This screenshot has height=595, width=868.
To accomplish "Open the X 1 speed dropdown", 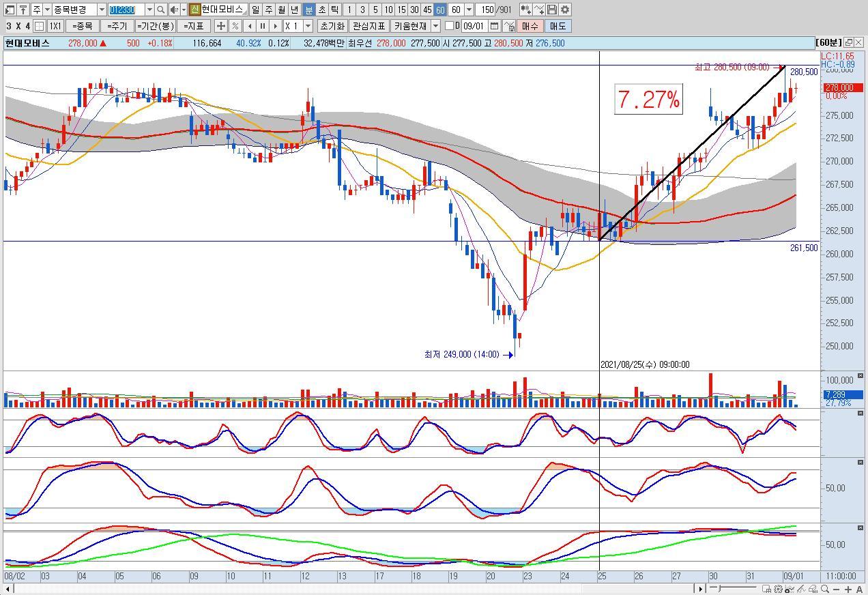I will pos(308,26).
